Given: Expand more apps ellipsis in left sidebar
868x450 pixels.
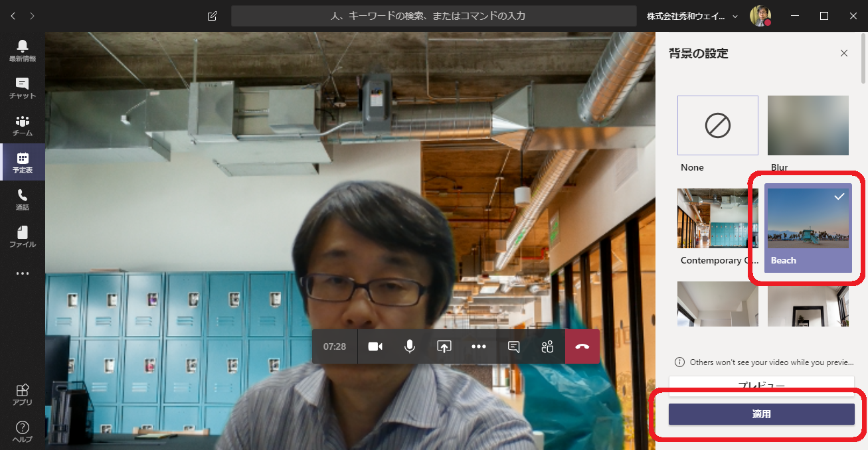Looking at the screenshot, I should point(23,273).
